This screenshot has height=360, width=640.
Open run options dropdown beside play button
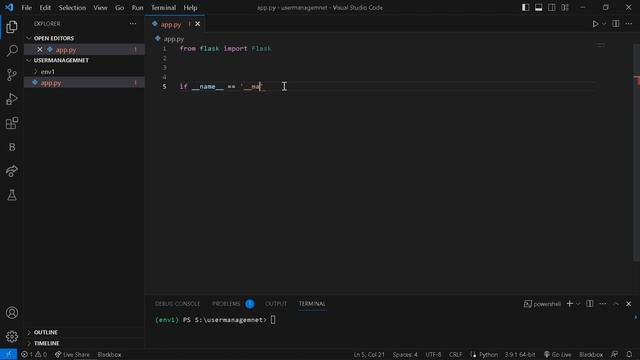604,24
